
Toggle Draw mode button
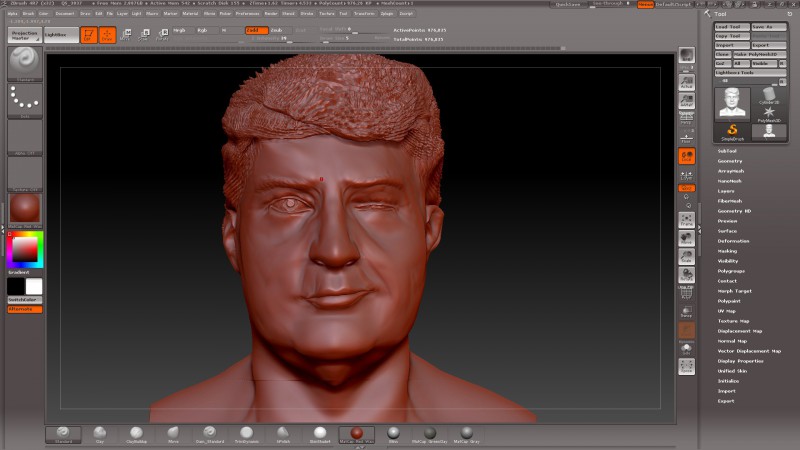pyautogui.click(x=107, y=35)
